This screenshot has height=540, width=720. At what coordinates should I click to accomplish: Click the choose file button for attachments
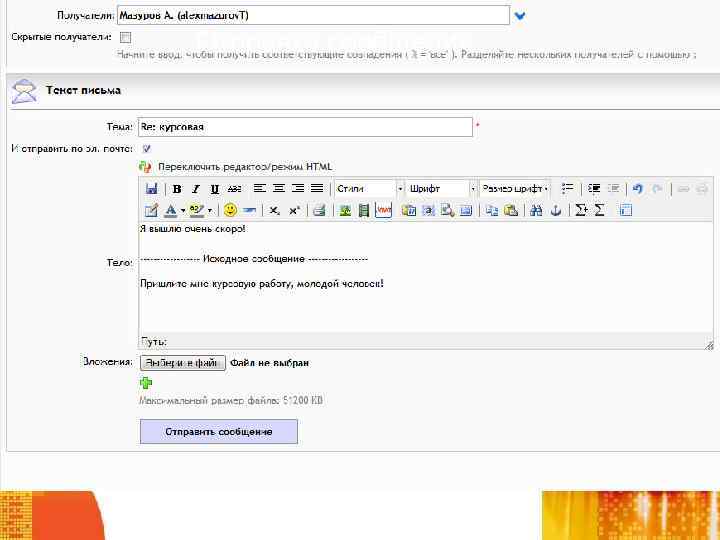click(183, 363)
